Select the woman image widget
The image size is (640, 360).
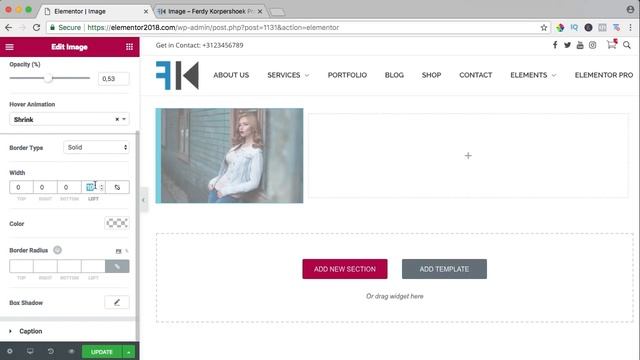(x=229, y=156)
